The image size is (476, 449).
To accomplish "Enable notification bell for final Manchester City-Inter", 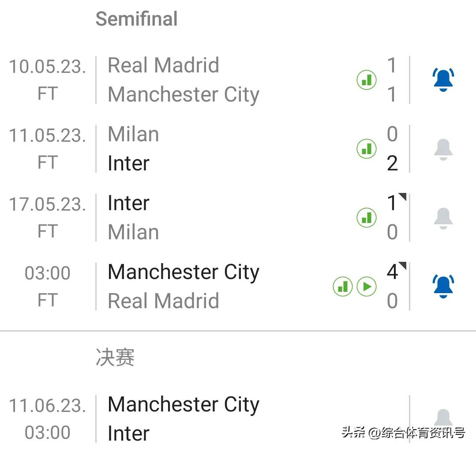I will coord(443,417).
